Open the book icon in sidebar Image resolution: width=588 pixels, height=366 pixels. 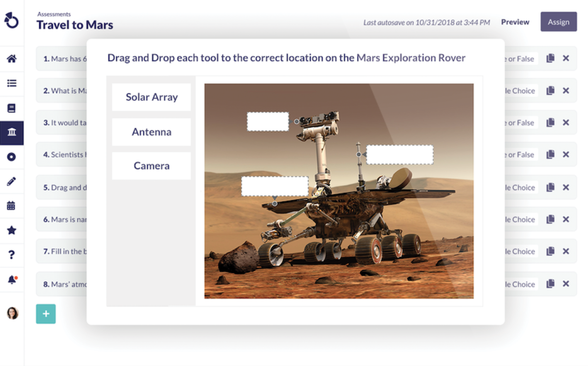click(11, 108)
